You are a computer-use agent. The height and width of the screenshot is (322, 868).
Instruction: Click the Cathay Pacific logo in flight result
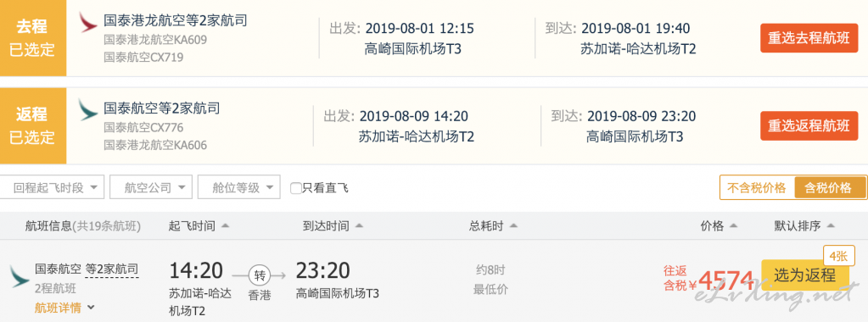[x=20, y=276]
